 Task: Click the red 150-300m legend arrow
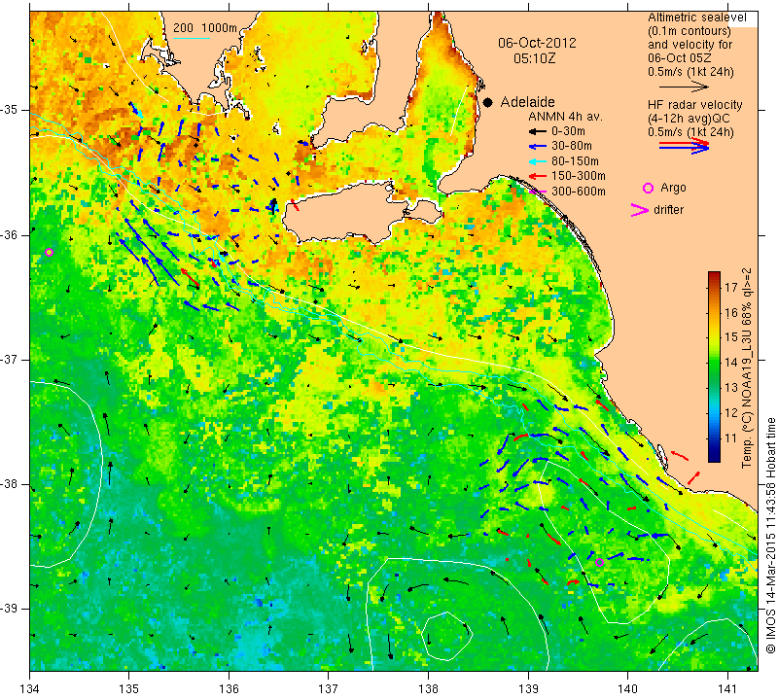point(537,176)
